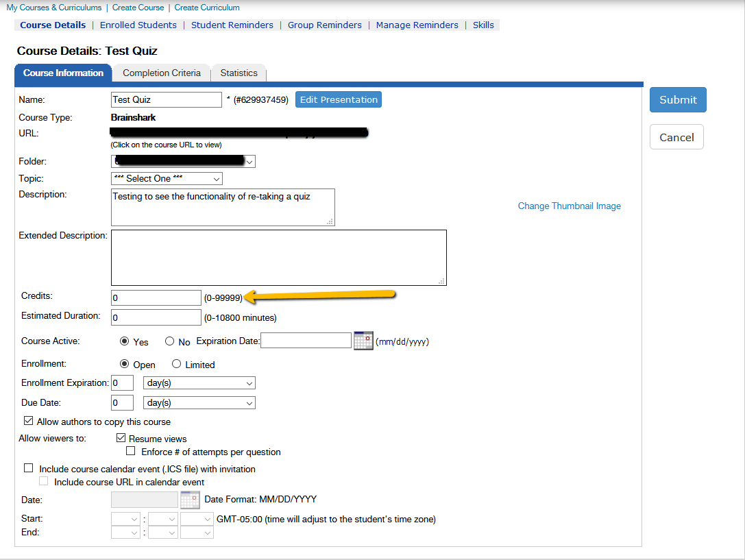745x560 pixels.
Task: Choose Limited enrollment radio button
Action: [176, 365]
